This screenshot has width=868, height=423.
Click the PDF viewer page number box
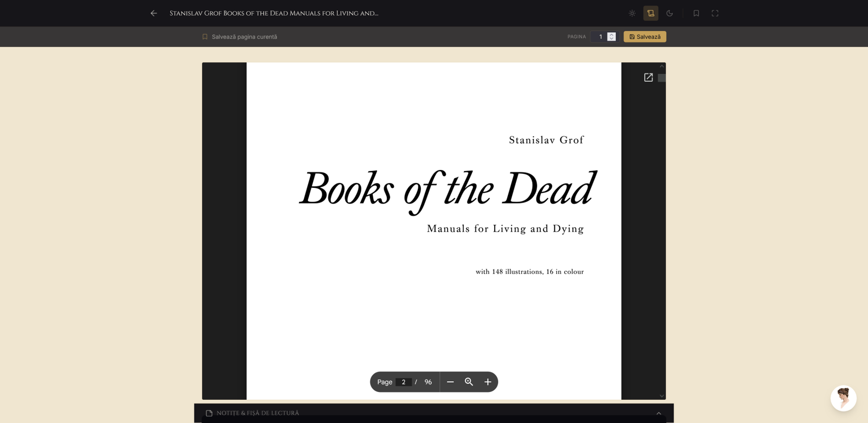click(404, 382)
